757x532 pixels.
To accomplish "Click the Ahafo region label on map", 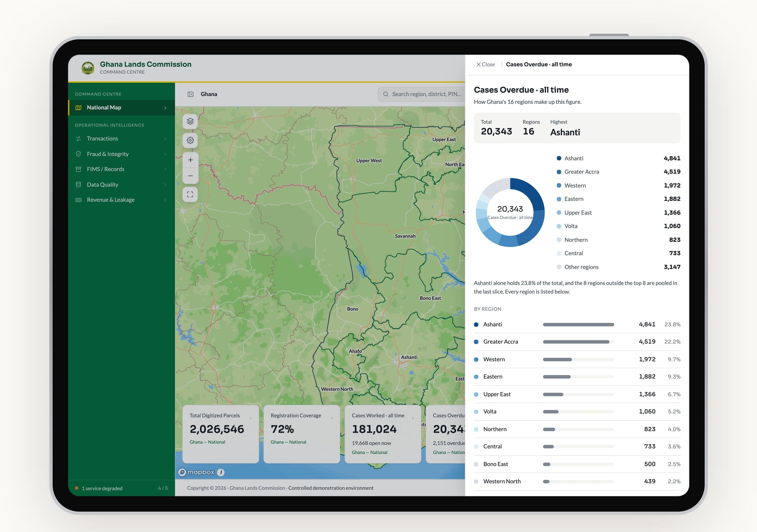I will click(x=355, y=351).
